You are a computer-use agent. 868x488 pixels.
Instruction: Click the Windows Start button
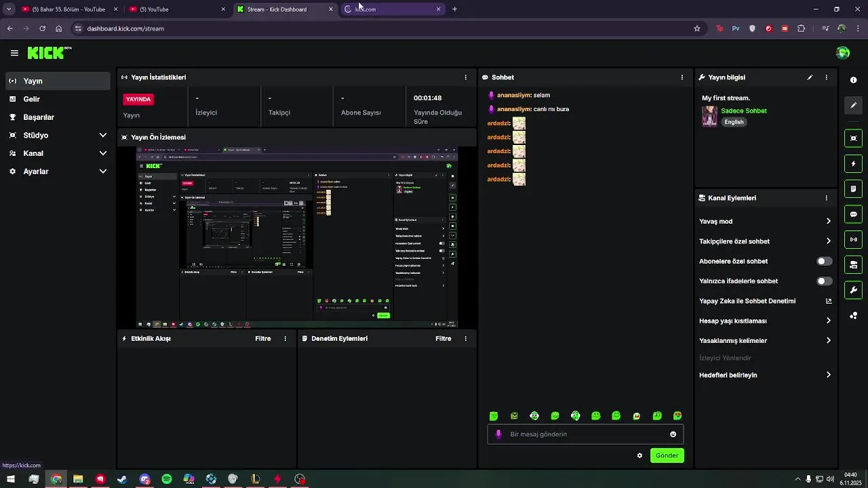pos(11,479)
